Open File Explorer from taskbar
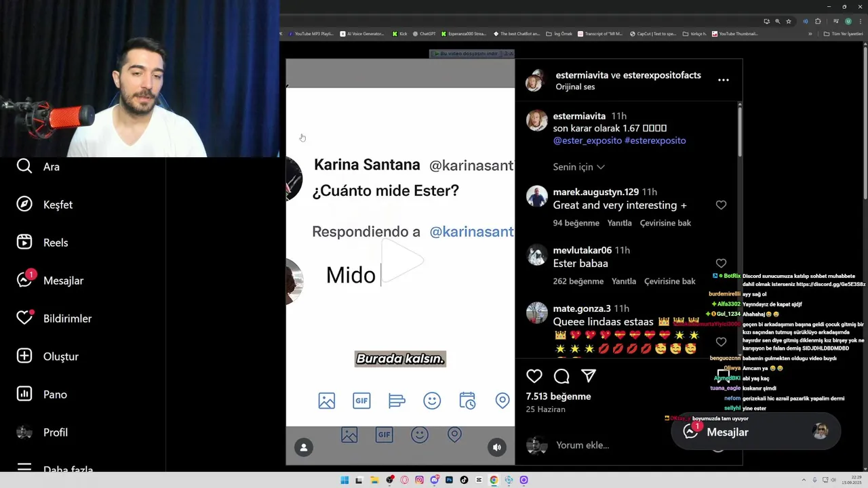This screenshot has width=868, height=488. pyautogui.click(x=374, y=480)
